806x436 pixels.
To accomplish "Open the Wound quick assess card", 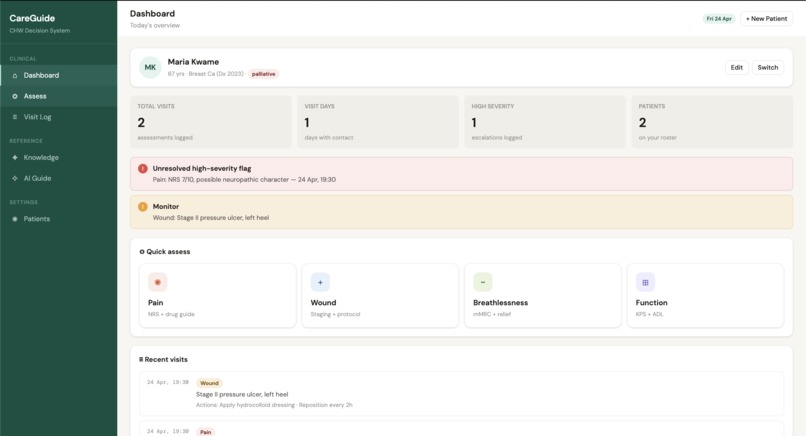I will coord(380,296).
